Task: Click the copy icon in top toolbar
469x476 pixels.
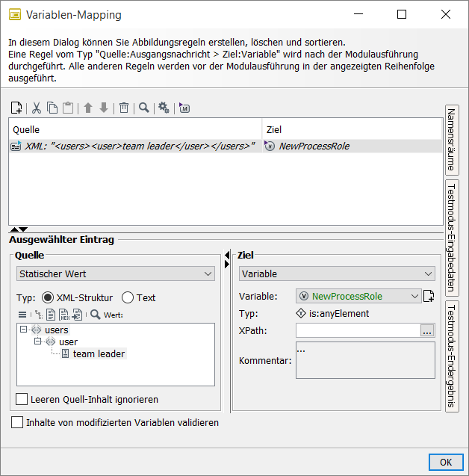Action: [52, 108]
